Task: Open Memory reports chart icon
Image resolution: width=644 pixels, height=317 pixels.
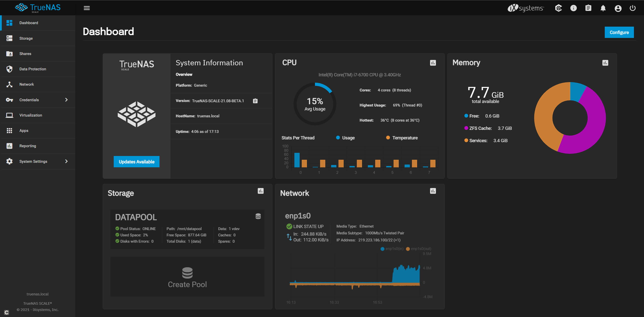Action: (x=605, y=63)
